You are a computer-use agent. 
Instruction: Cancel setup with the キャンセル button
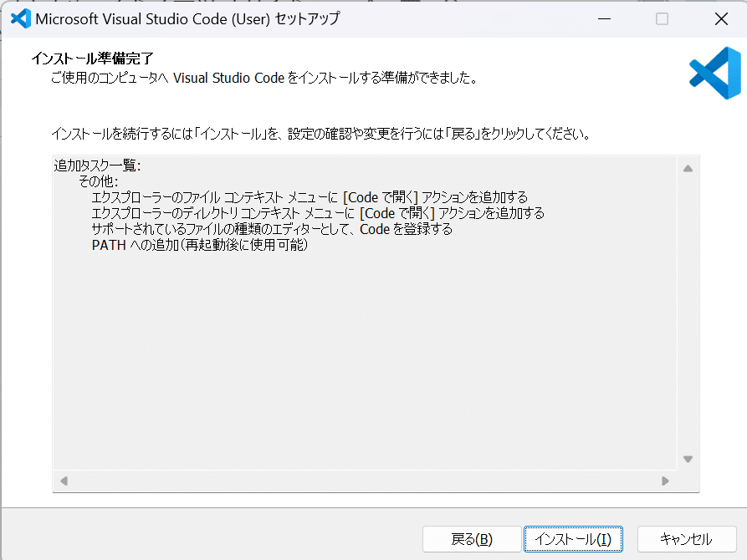coord(687,539)
